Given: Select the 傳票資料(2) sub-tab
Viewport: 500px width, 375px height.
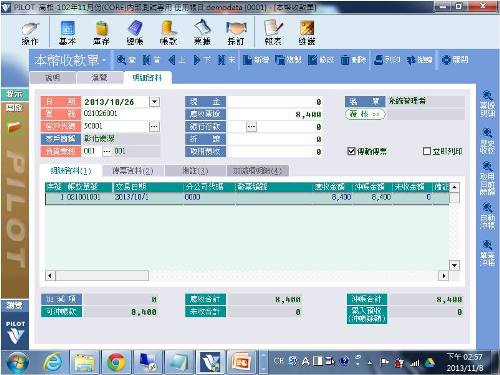Looking at the screenshot, I should point(133,171).
